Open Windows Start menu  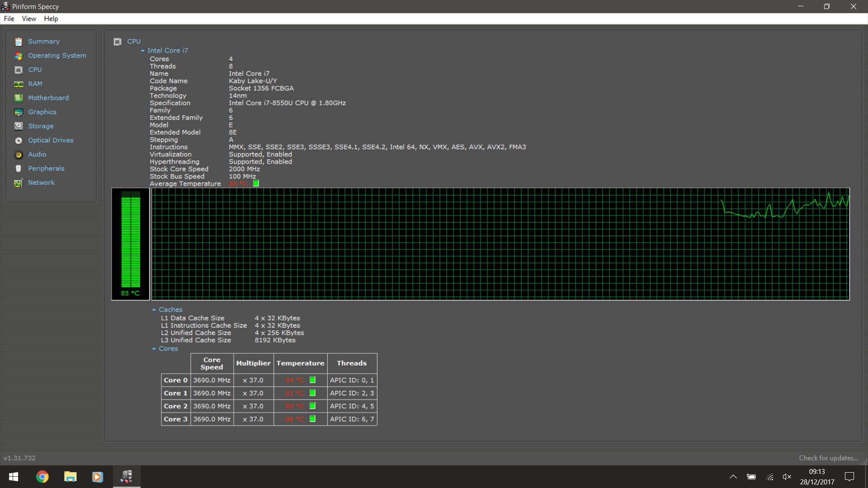pos(14,477)
